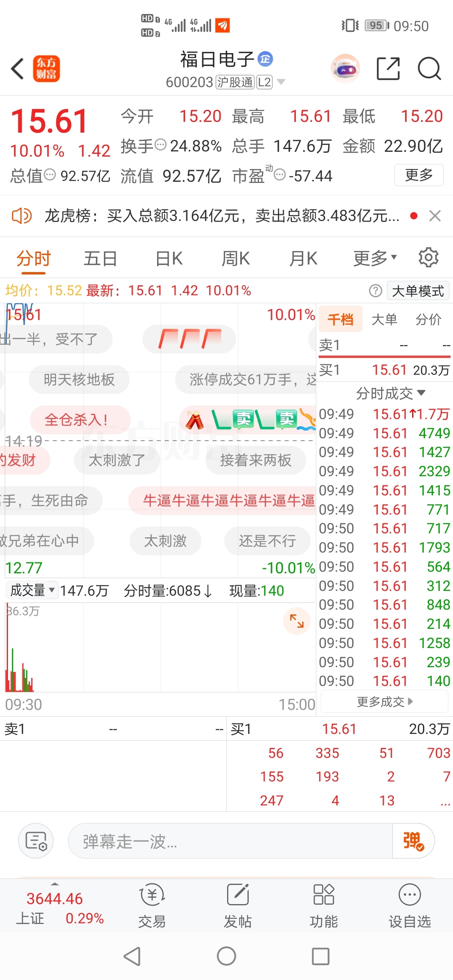453x980 pixels.
Task: Tap the volume bar chart area
Action: click(160, 648)
